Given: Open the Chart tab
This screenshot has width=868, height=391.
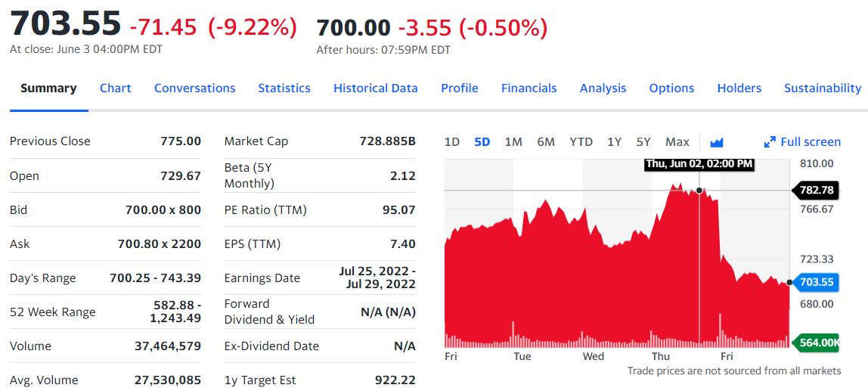Looking at the screenshot, I should (115, 88).
